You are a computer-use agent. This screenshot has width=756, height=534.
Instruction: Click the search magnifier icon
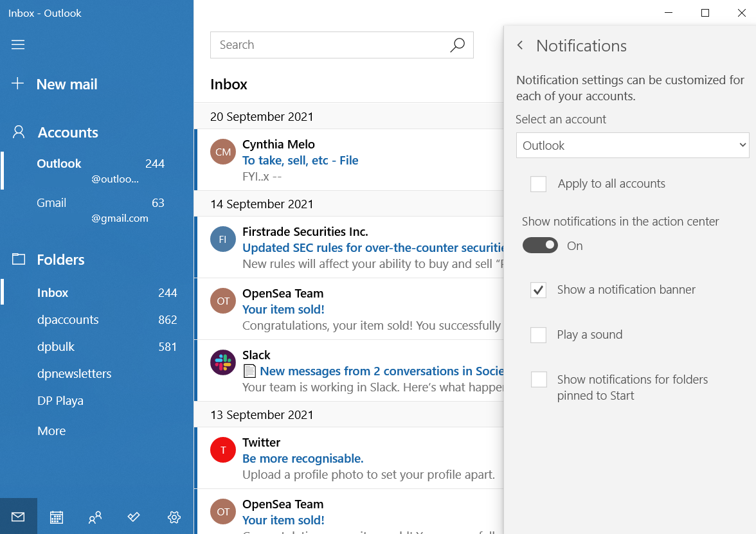(457, 45)
